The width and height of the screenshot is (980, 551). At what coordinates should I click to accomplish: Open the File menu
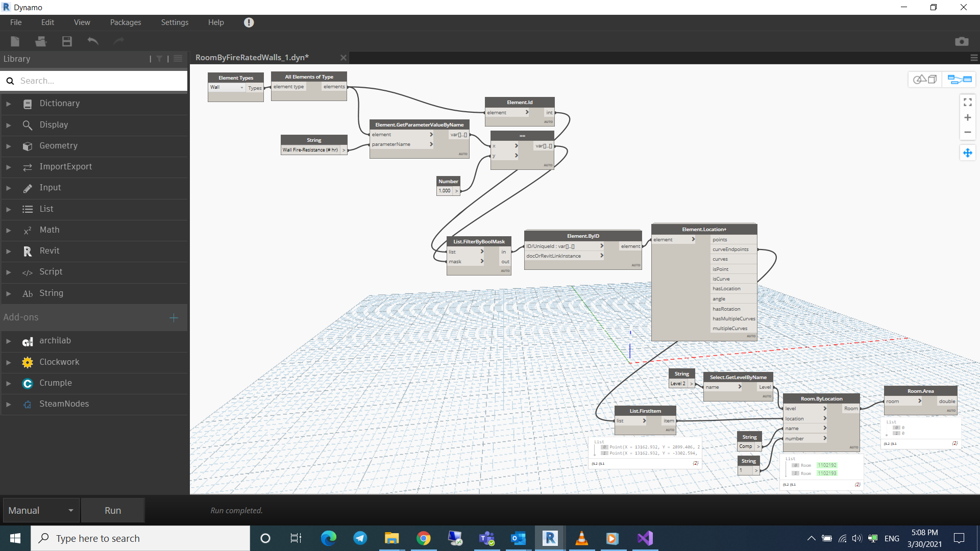point(16,22)
